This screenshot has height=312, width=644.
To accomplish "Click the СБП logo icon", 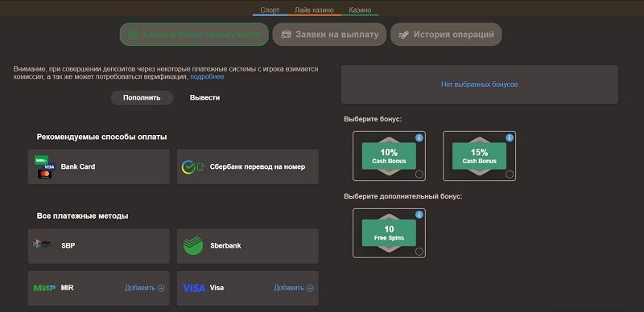I will pos(42,244).
